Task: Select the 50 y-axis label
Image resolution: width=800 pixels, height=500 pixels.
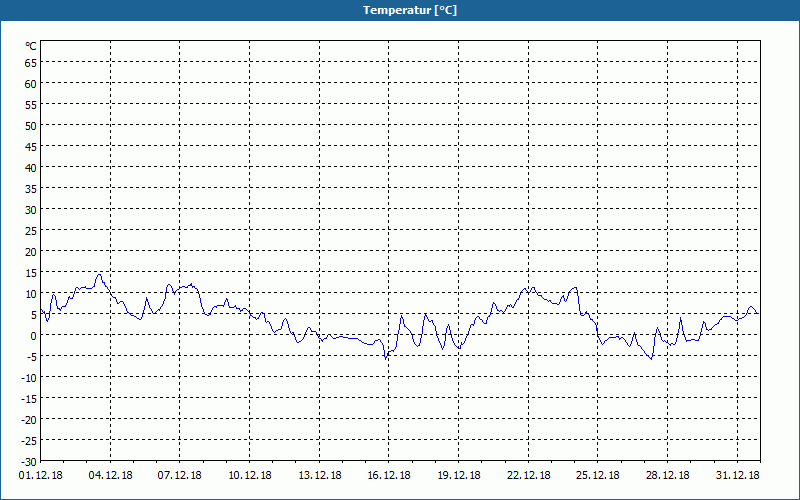Action: click(x=31, y=126)
